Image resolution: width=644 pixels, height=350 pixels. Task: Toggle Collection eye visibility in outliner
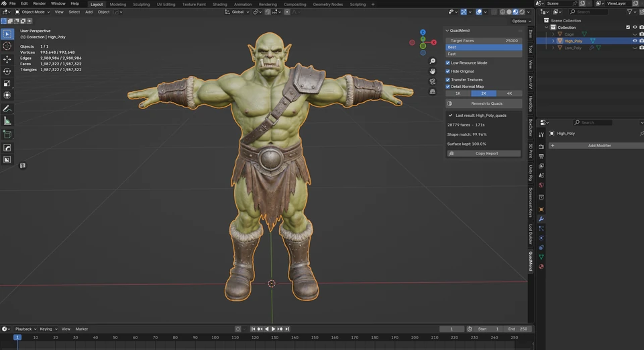tap(635, 27)
